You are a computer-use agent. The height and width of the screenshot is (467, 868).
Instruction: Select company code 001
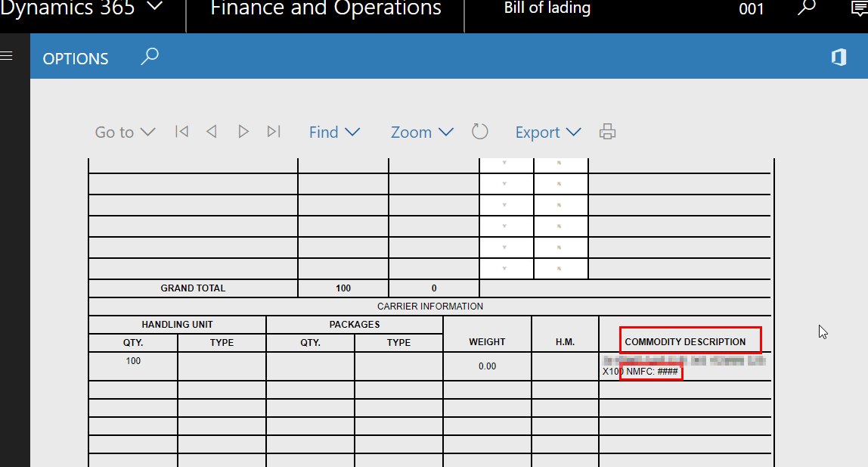(751, 9)
